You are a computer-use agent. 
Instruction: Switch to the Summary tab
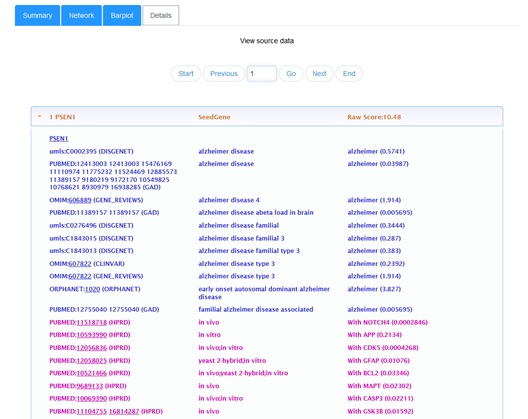pyautogui.click(x=37, y=15)
